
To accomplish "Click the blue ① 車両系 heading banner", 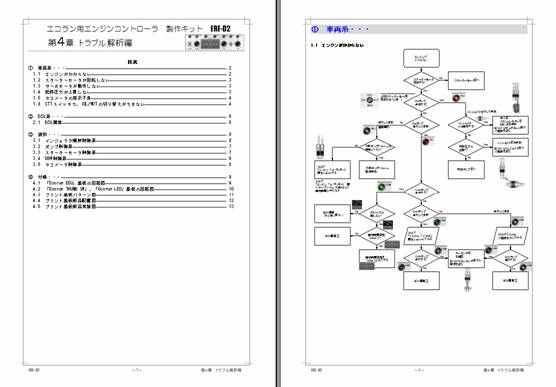I will pyautogui.click(x=419, y=29).
